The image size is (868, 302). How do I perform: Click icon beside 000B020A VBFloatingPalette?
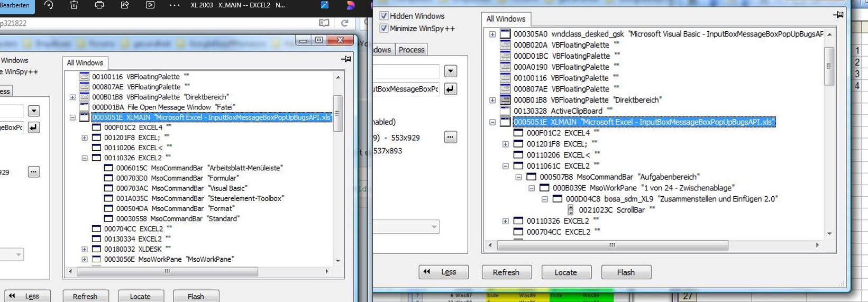(505, 45)
